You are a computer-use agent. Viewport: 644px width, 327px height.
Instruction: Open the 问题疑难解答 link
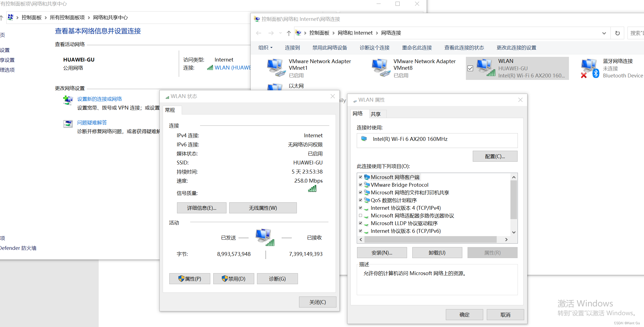pos(92,123)
